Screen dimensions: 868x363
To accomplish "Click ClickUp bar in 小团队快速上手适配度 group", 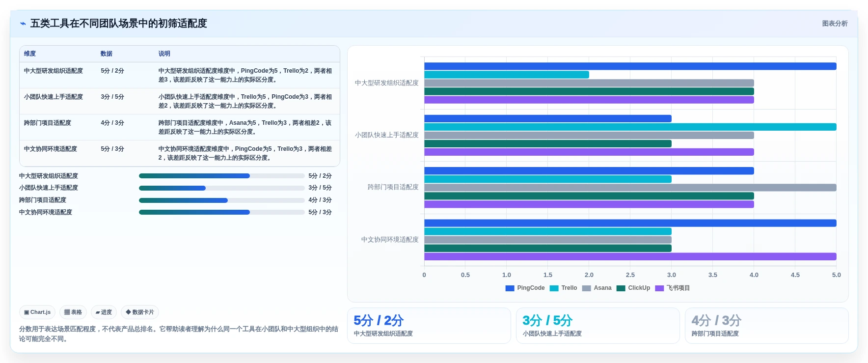I will click(548, 143).
